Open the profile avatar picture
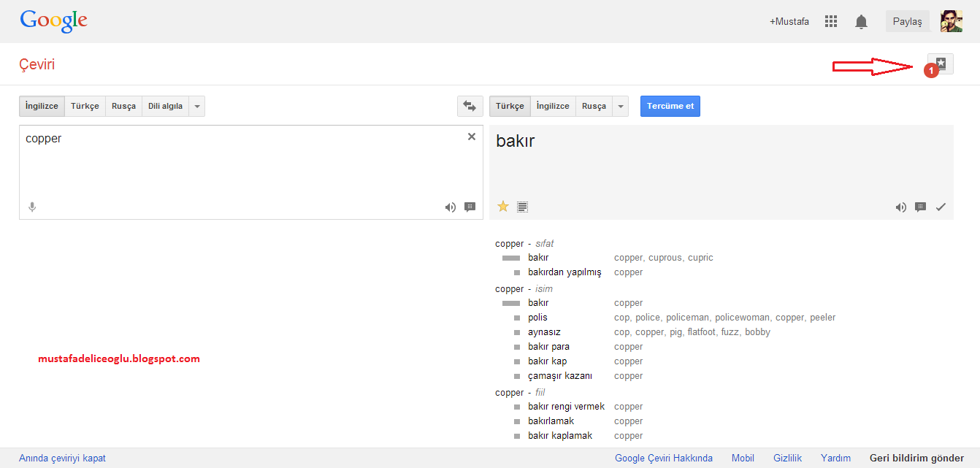 click(951, 22)
